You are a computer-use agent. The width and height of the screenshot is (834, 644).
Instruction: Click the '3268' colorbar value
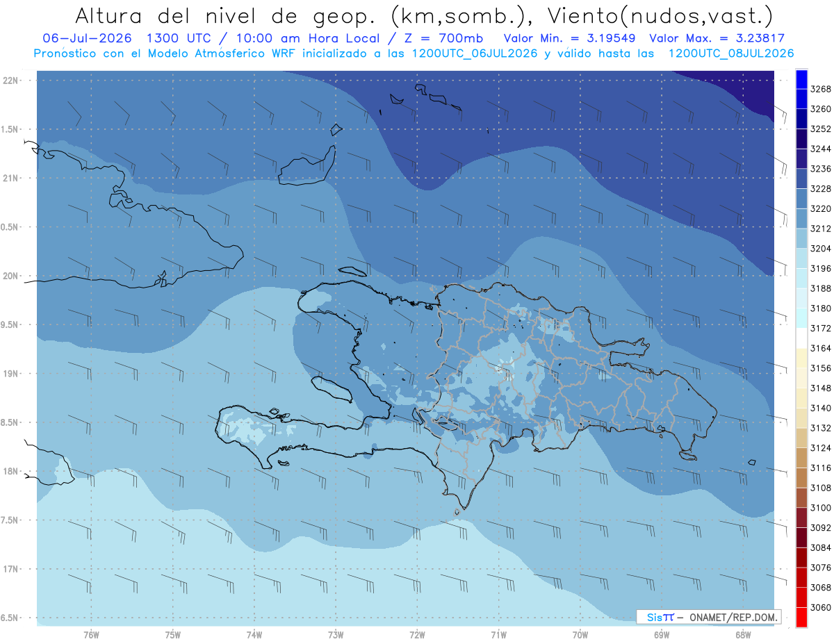click(x=821, y=89)
